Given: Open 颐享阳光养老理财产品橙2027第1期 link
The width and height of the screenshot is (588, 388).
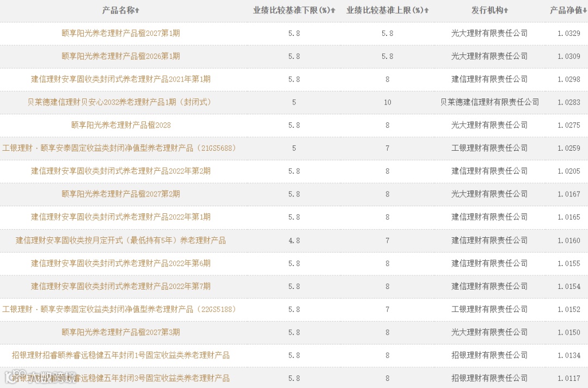Looking at the screenshot, I should click(121, 33).
